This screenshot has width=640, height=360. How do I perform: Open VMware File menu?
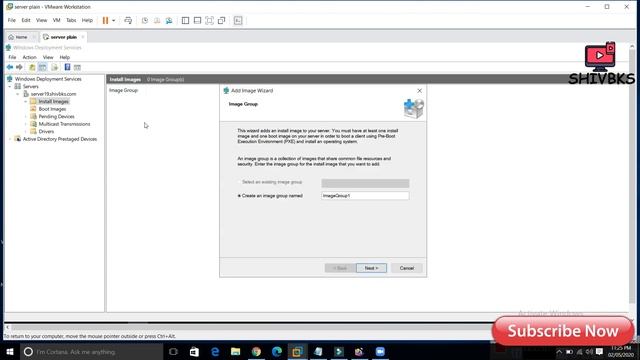coord(12,20)
